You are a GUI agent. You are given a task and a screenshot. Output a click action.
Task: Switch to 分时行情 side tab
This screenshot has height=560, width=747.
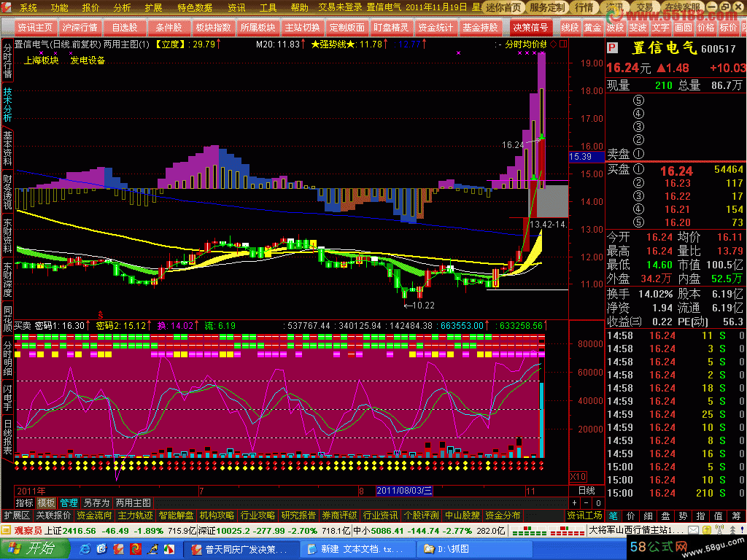[7, 61]
